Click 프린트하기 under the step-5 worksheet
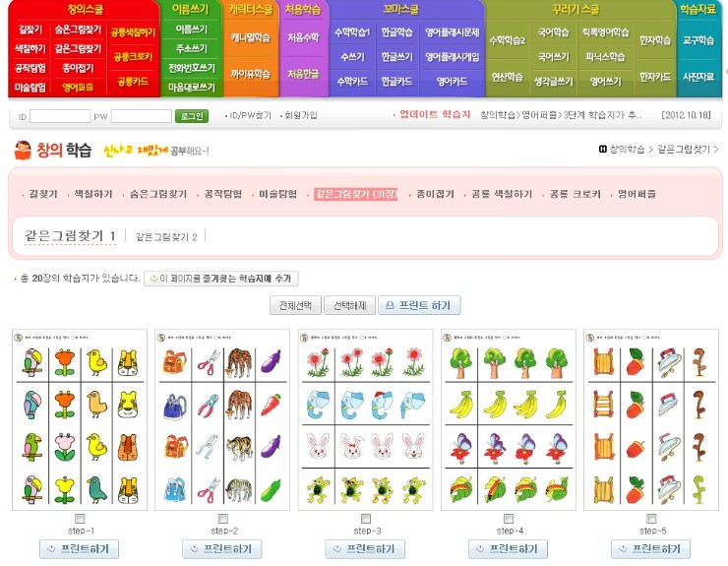 (650, 548)
